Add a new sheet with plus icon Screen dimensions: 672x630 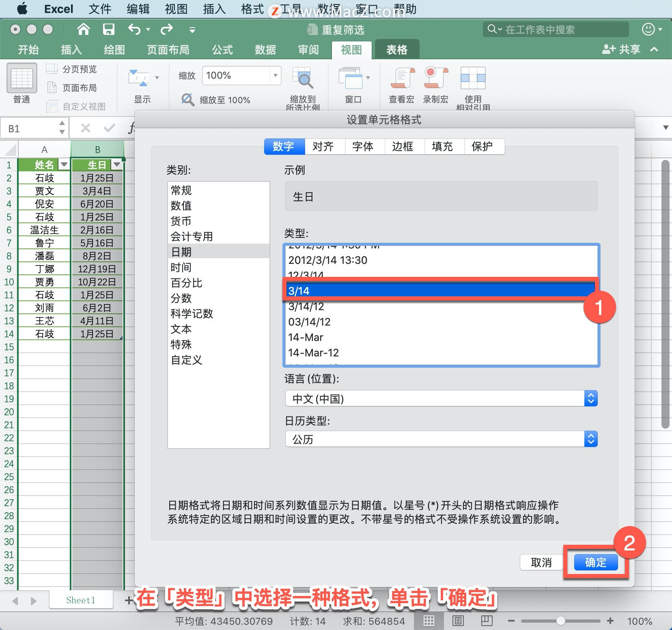128,600
